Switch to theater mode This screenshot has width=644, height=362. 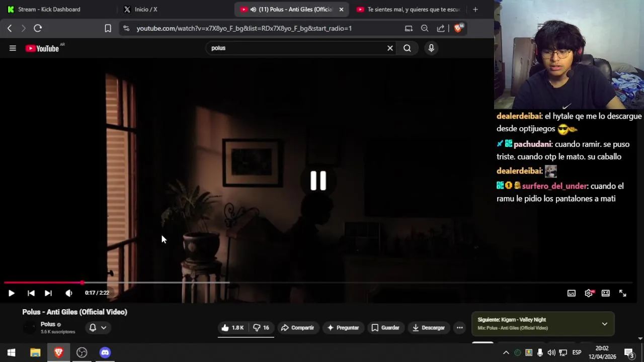[x=606, y=293]
